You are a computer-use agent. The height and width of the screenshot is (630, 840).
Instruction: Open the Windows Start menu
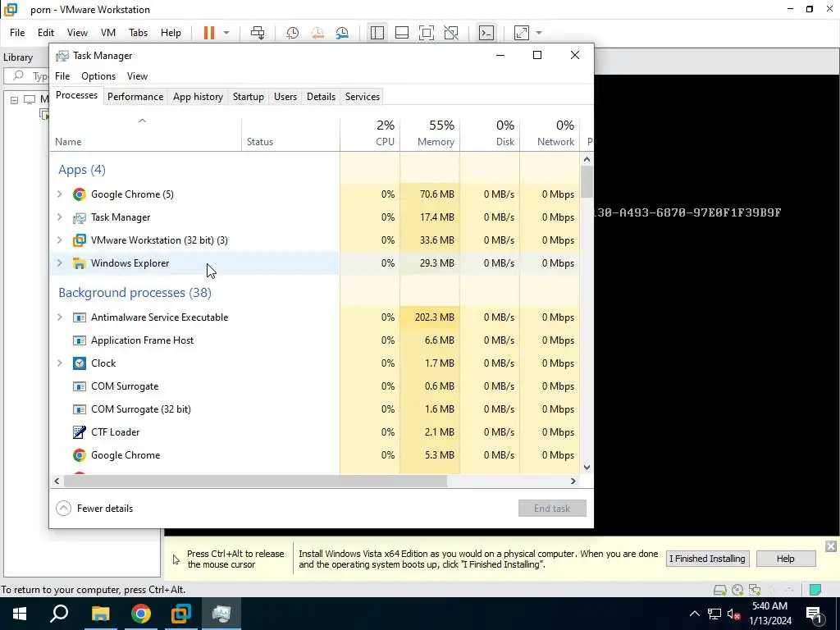point(20,614)
